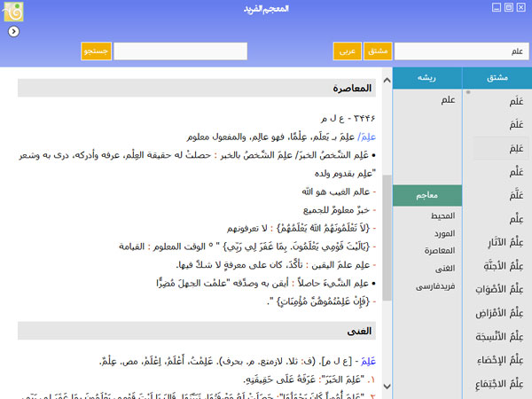532x399 pixels.
Task: Choose الغنی dictionary in the list
Action: click(445, 269)
